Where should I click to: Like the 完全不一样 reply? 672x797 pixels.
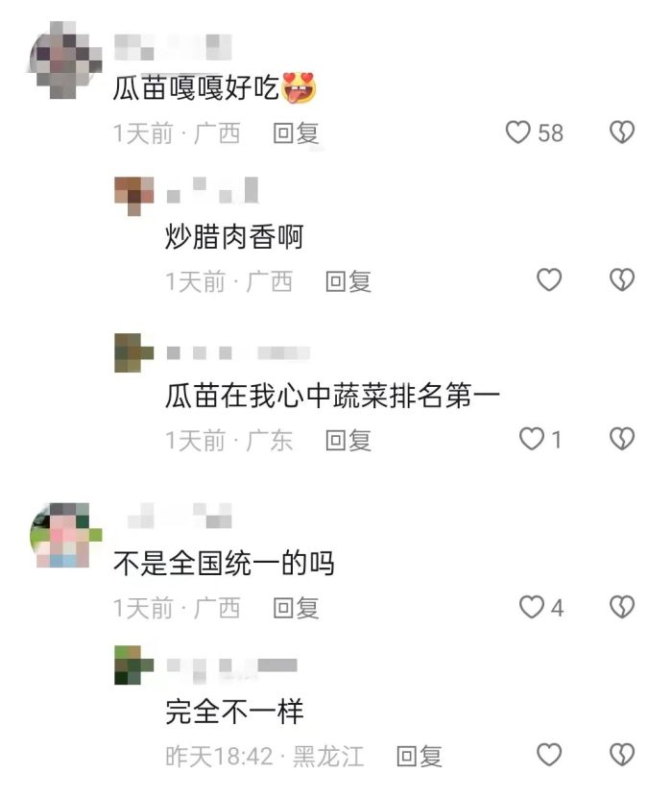tap(549, 755)
